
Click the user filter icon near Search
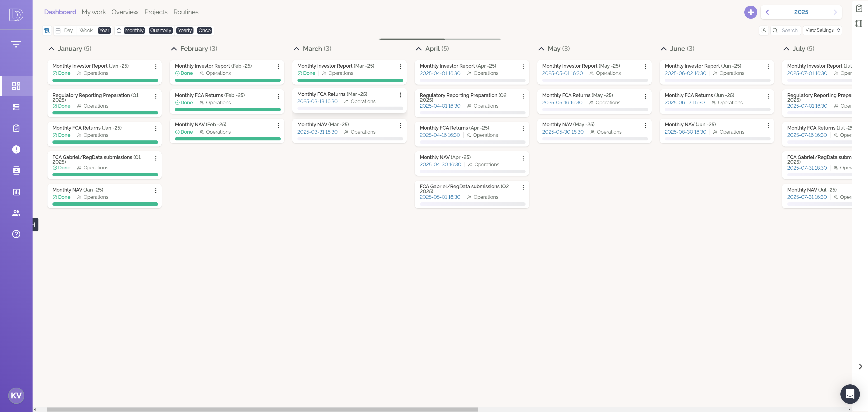point(764,30)
